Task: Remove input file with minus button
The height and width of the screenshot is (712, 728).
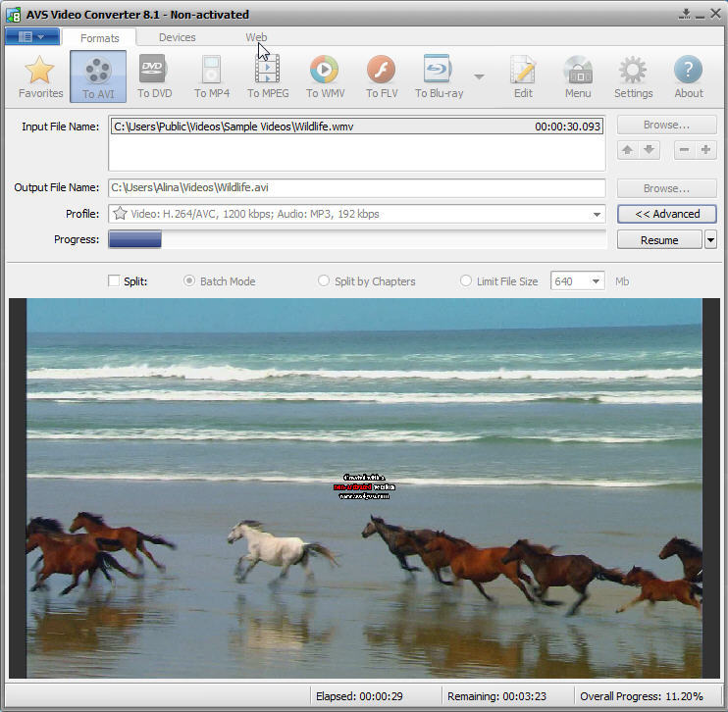Action: (685, 149)
